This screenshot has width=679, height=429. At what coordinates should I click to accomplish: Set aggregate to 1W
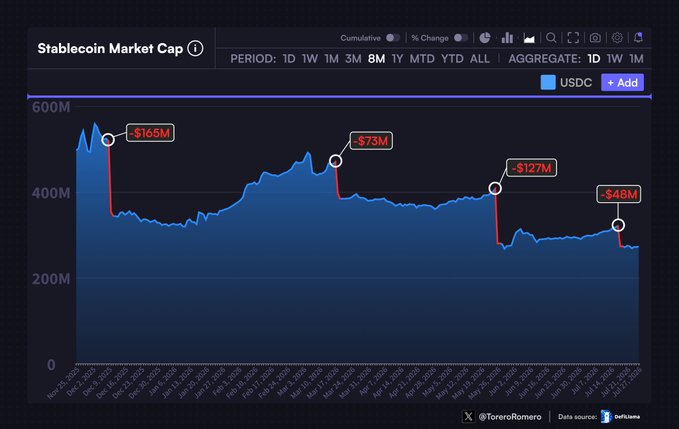614,59
